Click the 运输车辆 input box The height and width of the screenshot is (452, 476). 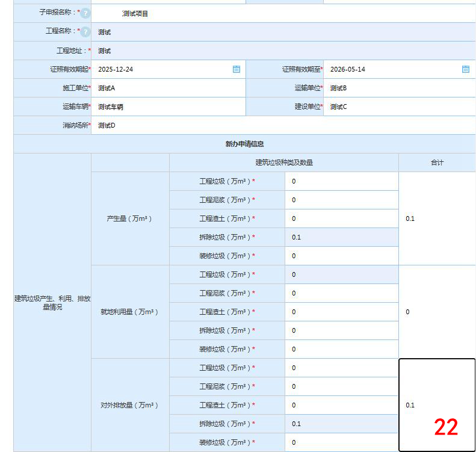click(168, 107)
